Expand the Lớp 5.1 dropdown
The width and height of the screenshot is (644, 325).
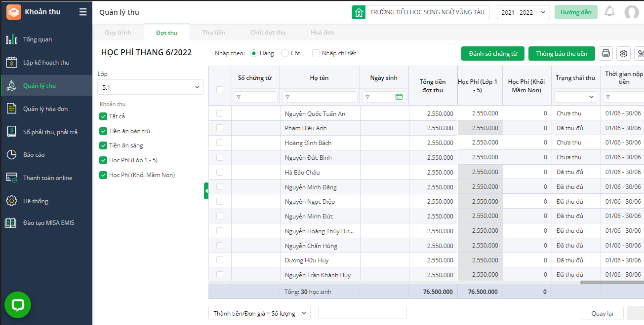click(x=150, y=87)
